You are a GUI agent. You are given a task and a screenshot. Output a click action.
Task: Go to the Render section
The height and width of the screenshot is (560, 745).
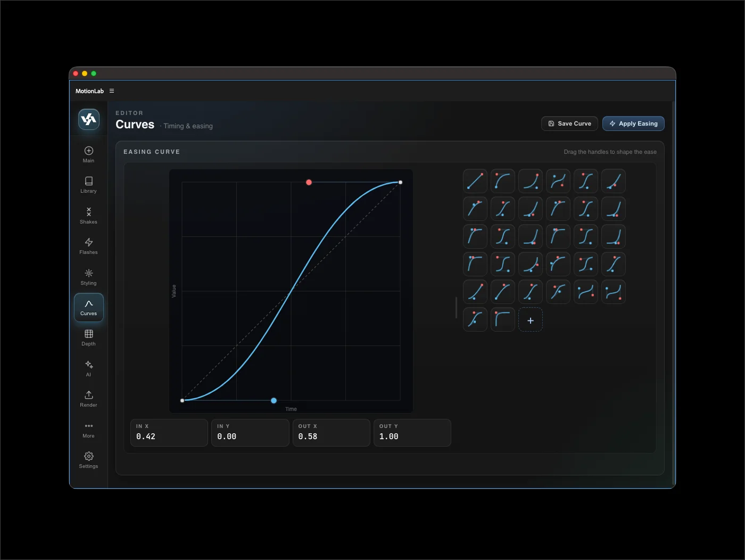pyautogui.click(x=88, y=399)
